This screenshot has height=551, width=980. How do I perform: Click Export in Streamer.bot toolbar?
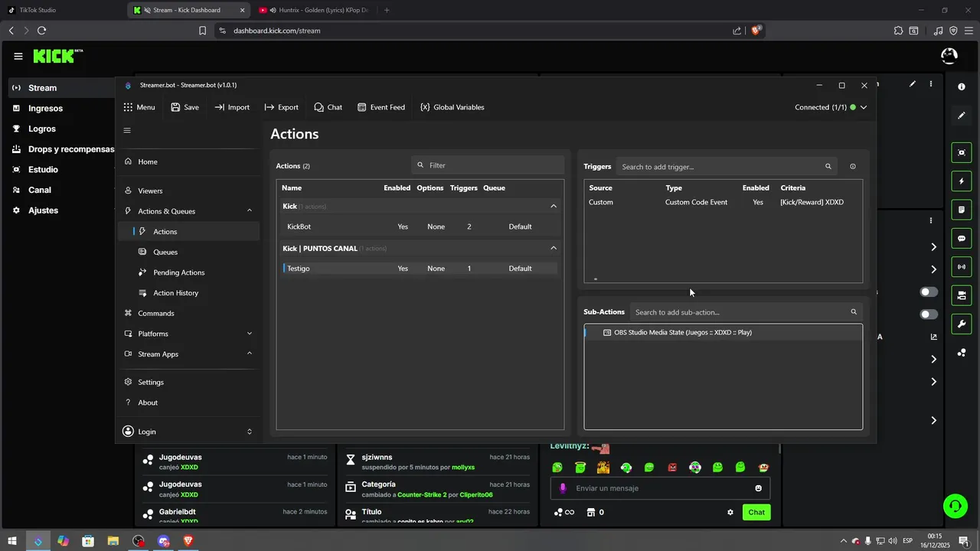(281, 107)
